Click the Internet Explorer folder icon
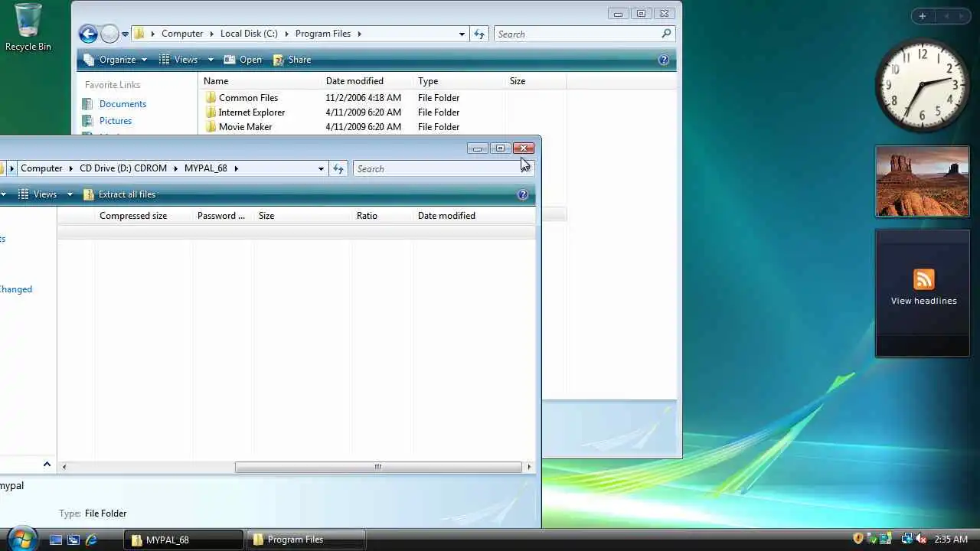980x551 pixels. 211,112
